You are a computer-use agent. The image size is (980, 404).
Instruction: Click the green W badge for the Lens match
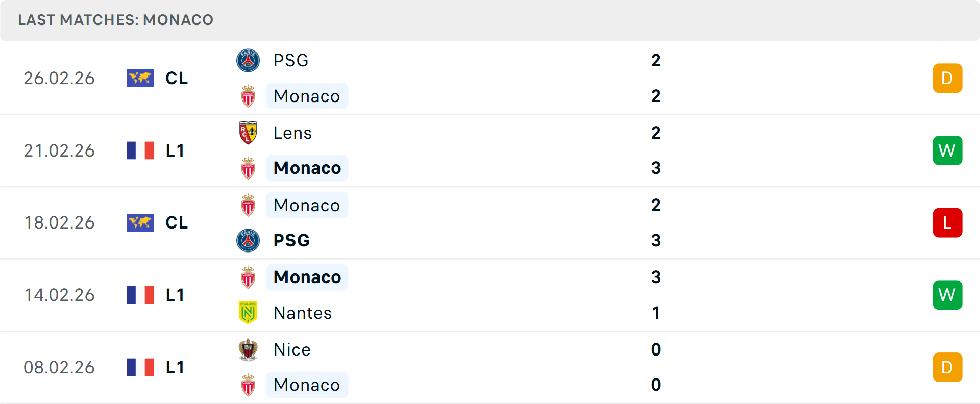(947, 150)
